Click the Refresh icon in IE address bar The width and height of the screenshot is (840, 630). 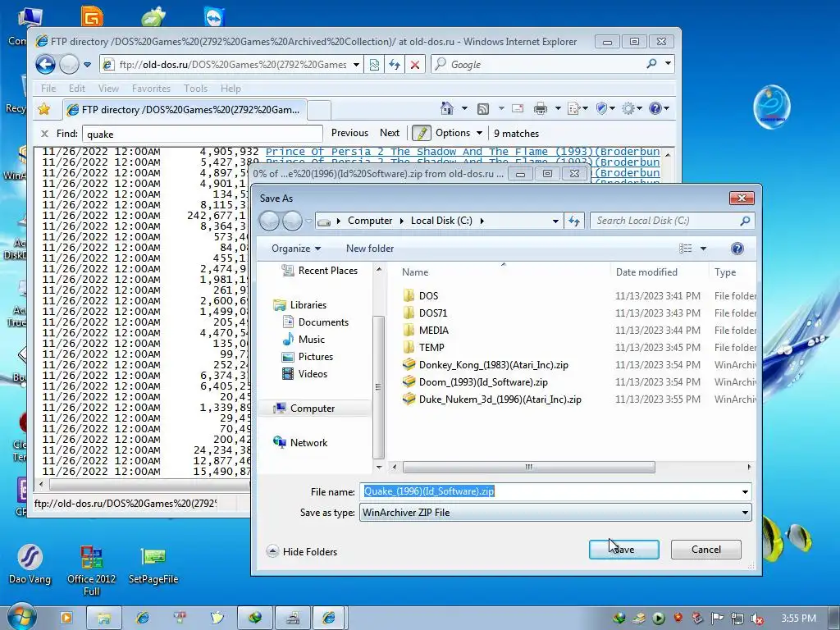[395, 65]
